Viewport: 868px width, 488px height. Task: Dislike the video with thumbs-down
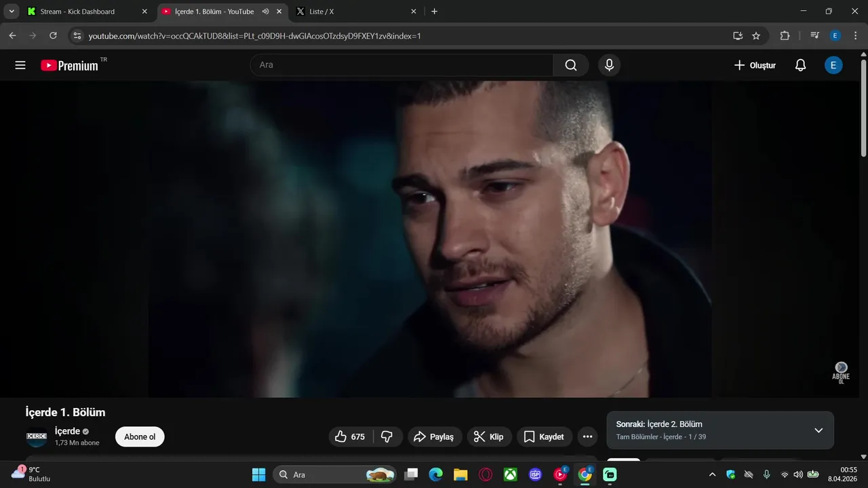click(387, 436)
